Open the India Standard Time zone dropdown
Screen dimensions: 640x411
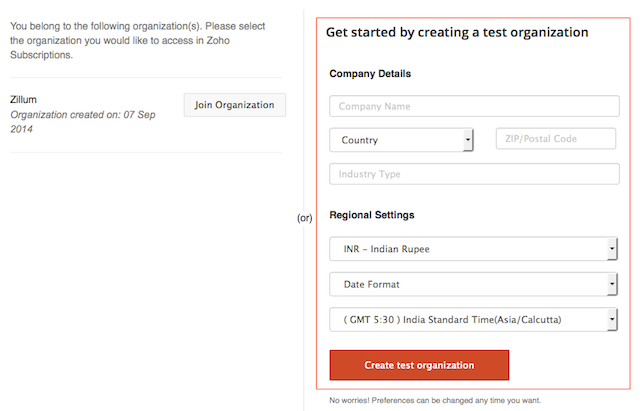(x=470, y=320)
